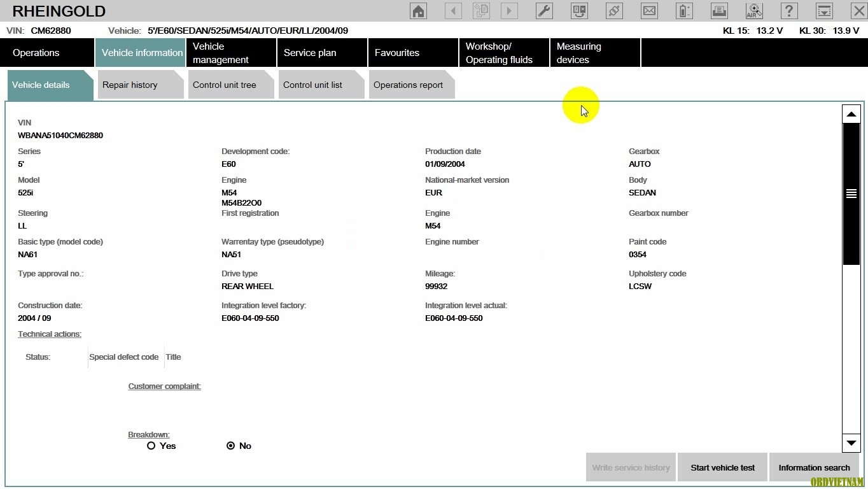Click the basic type NA61 value
This screenshot has height=489, width=868.
click(x=28, y=255)
